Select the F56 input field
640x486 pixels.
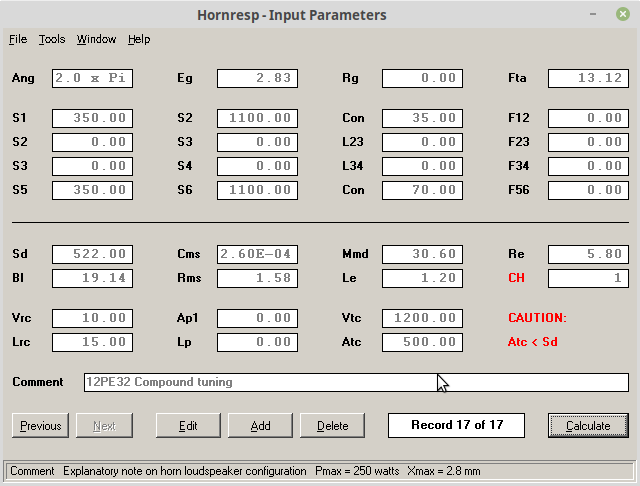[588, 190]
